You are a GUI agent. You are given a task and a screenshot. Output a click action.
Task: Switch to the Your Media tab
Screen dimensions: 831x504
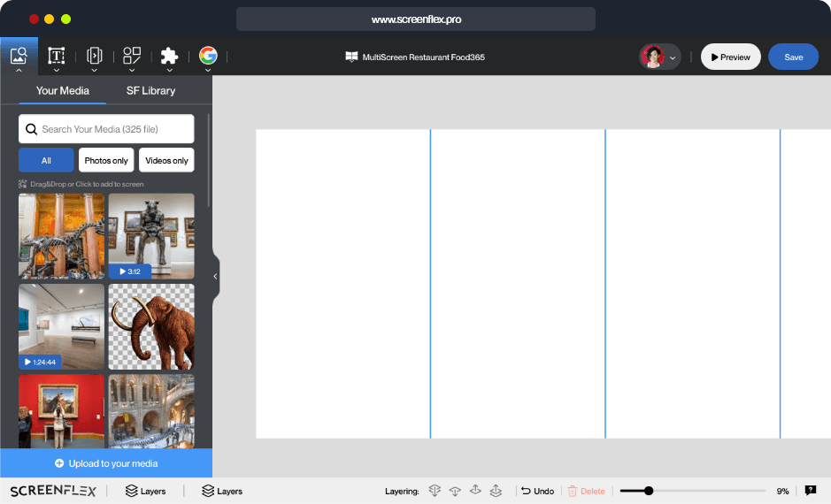(x=63, y=90)
